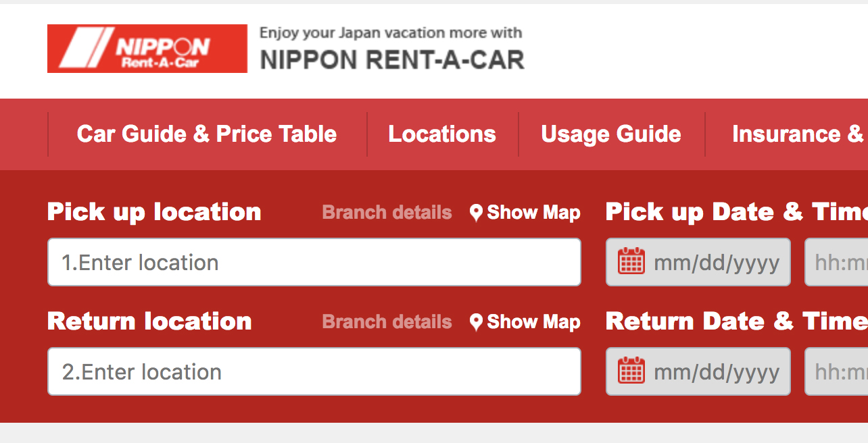Click the Pick up location input field

click(x=314, y=262)
